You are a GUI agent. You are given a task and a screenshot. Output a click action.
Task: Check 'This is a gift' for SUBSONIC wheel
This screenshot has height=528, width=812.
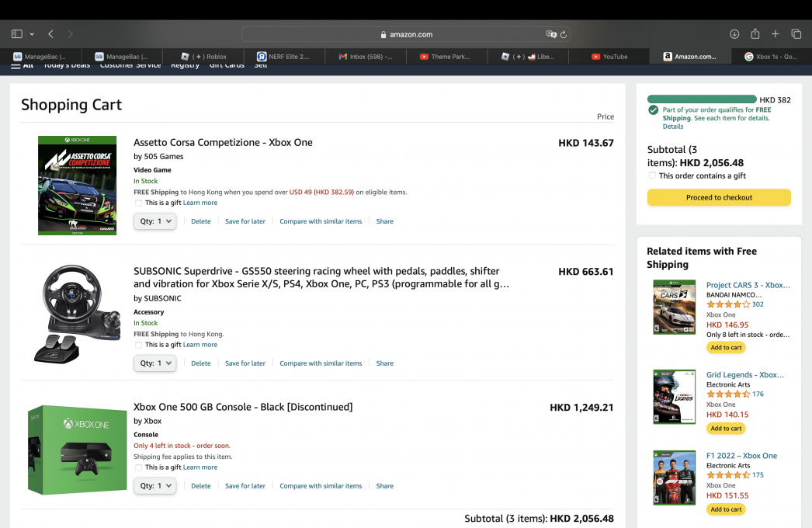(x=139, y=346)
